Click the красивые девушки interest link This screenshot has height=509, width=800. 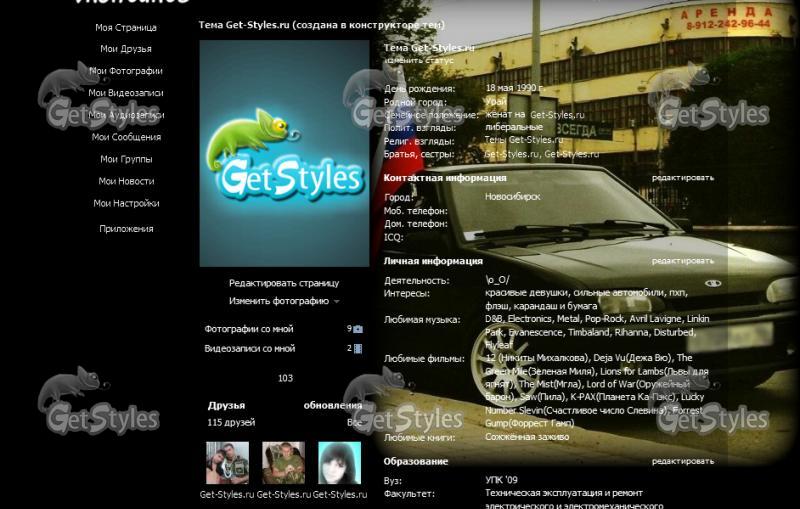[527, 293]
